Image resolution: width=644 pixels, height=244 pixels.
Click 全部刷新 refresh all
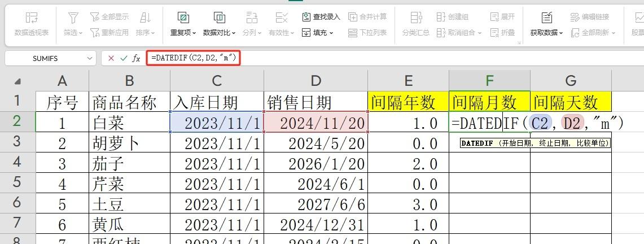click(x=593, y=32)
